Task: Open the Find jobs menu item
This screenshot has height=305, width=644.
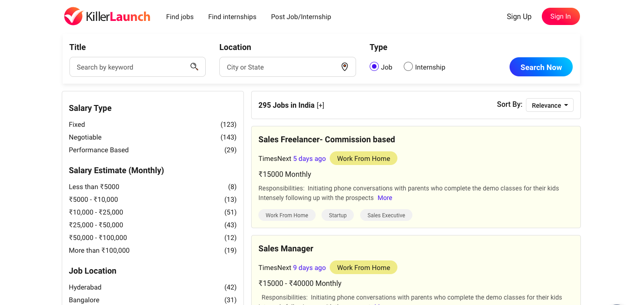Action: [180, 17]
